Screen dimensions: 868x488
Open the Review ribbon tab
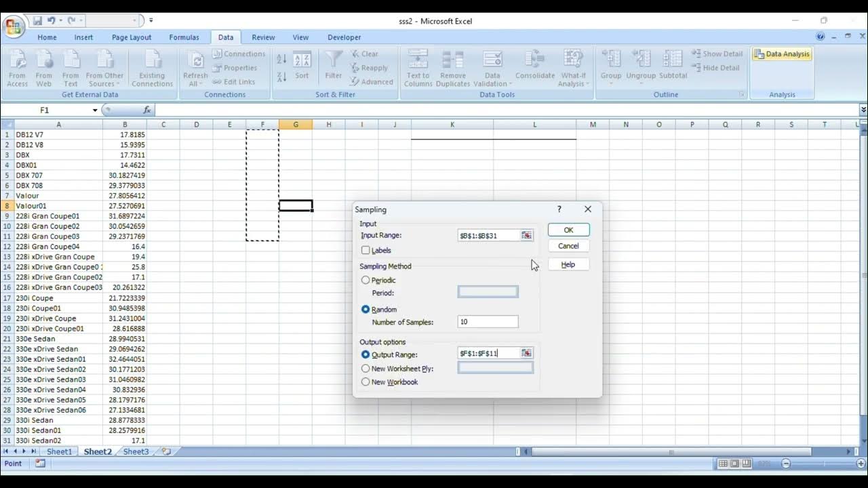(x=263, y=37)
